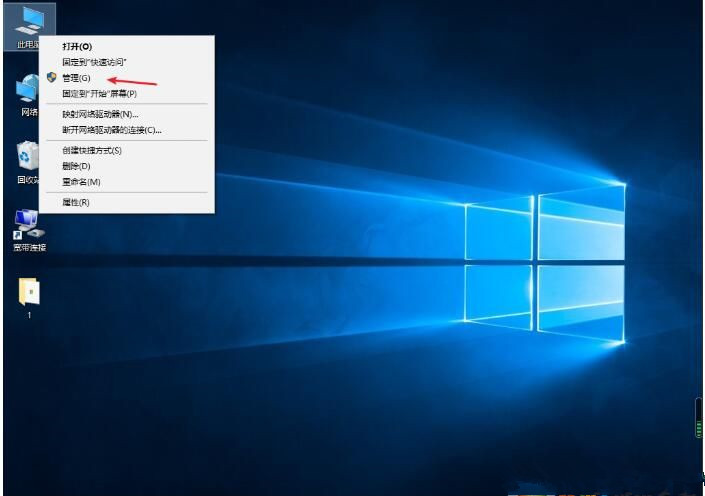Select 删除(D) from the context menu
This screenshot has height=496, width=705.
(76, 166)
